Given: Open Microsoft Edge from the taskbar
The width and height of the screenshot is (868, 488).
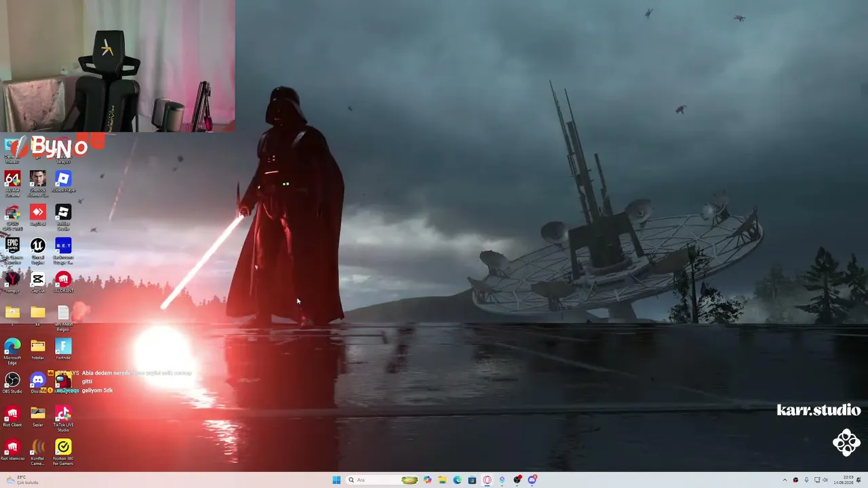Looking at the screenshot, I should coord(457,480).
